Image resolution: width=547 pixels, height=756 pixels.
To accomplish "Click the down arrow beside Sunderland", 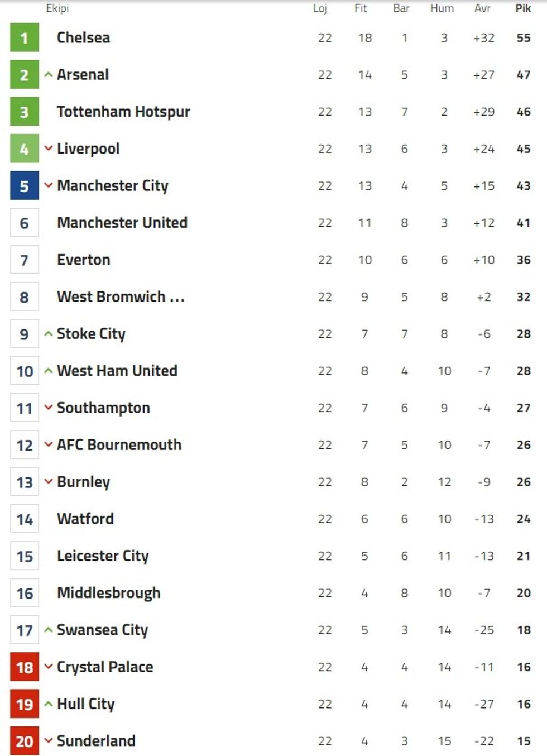I will 49,741.
